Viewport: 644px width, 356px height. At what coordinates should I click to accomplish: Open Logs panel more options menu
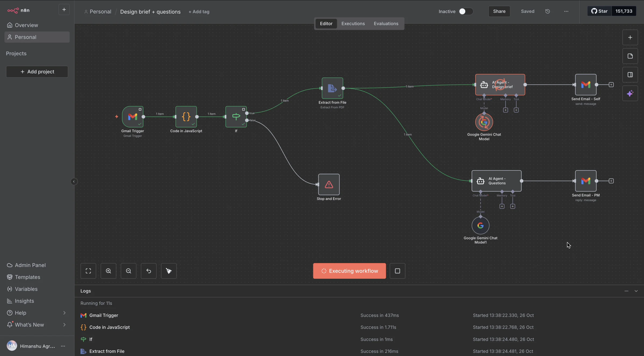626,291
